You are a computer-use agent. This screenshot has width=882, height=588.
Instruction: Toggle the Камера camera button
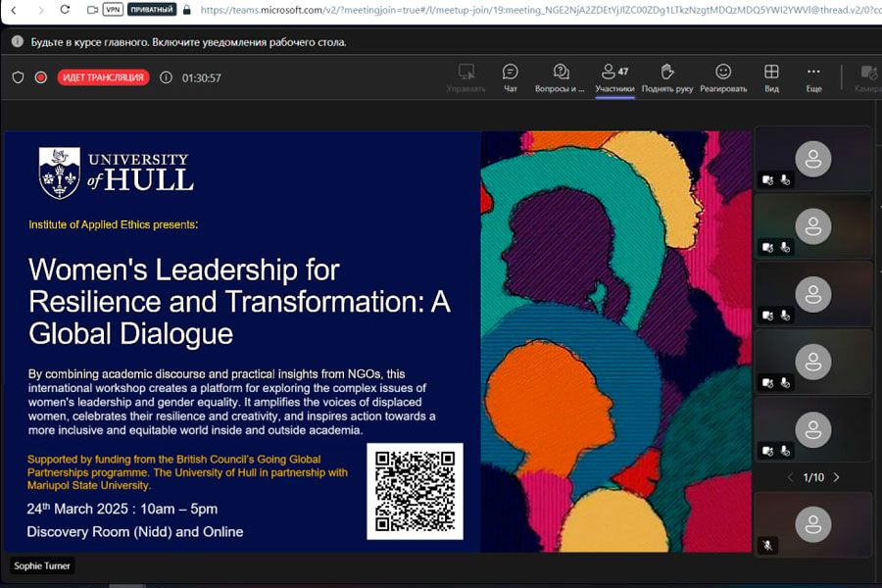coord(868,78)
